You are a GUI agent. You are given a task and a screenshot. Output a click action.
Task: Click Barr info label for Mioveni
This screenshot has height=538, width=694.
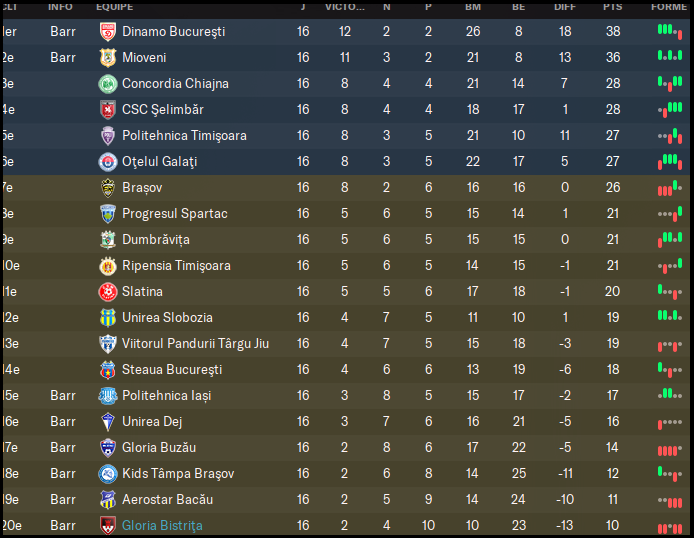click(63, 57)
